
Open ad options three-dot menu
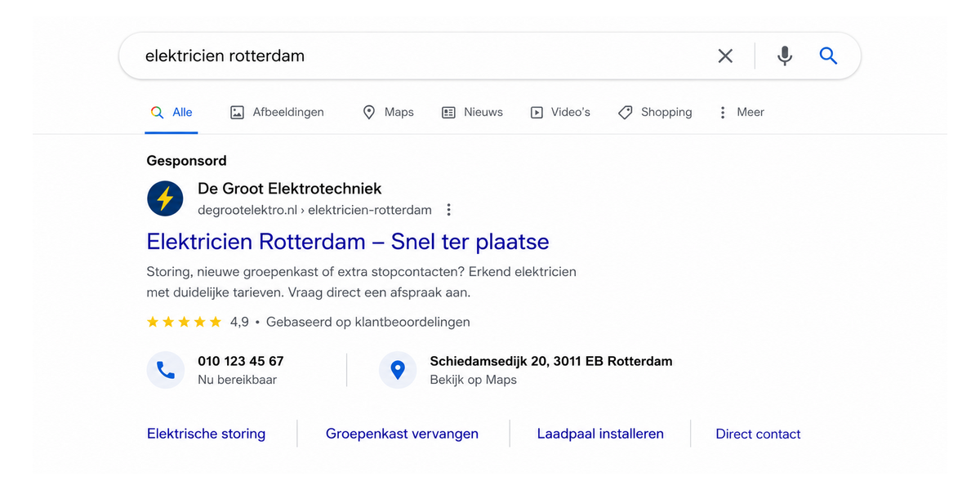(x=448, y=210)
